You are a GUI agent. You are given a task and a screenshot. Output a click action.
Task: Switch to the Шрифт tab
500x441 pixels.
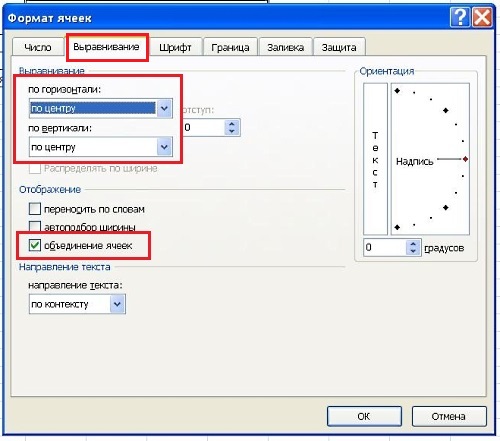175,47
